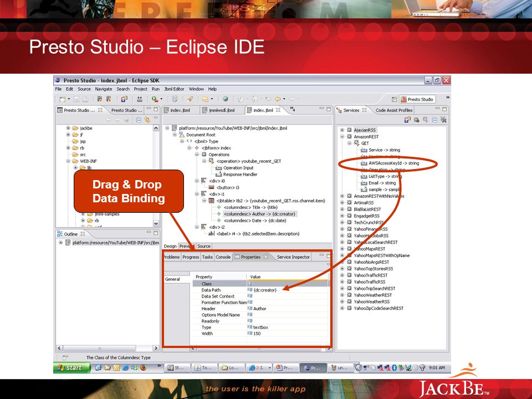The height and width of the screenshot is (399, 532).
Task: Click the jackbe folder icon
Action: coord(75,128)
